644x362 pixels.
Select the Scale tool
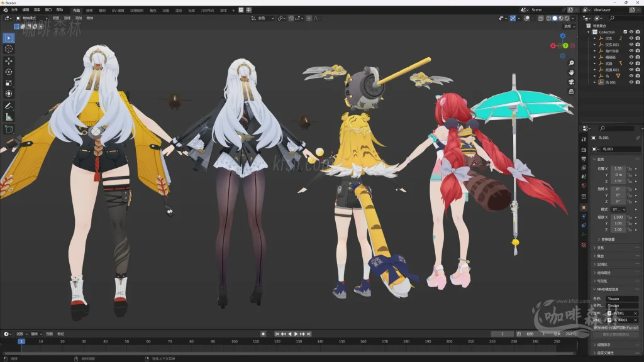coord(9,83)
